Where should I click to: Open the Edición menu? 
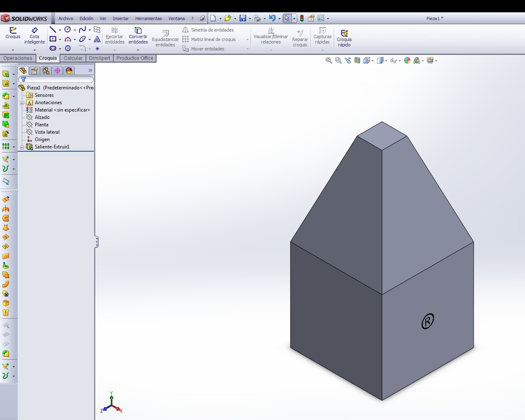[86, 18]
